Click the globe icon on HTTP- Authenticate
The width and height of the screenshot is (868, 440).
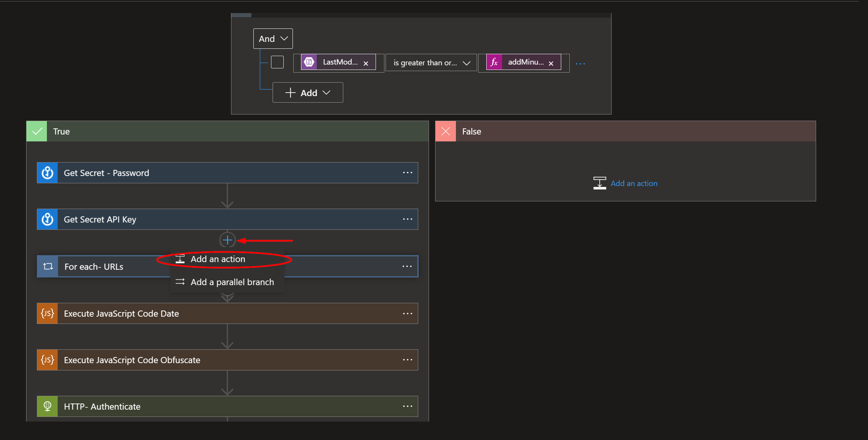(x=47, y=407)
